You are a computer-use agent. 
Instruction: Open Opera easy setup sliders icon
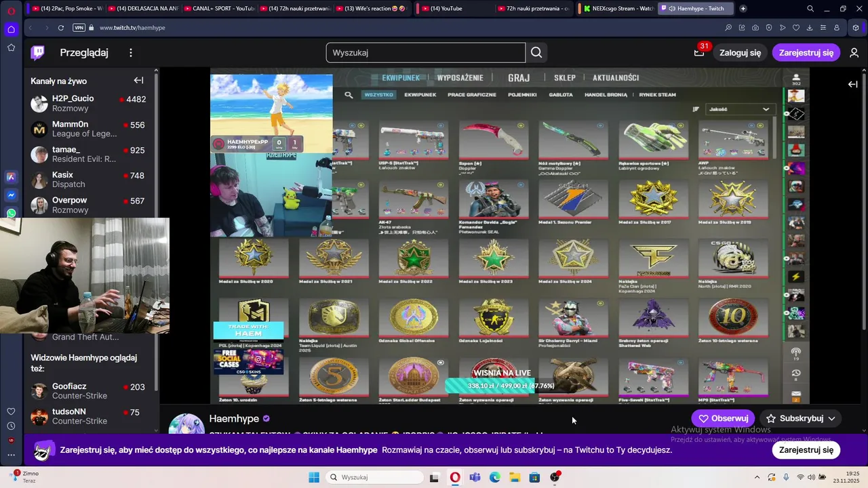click(x=823, y=28)
